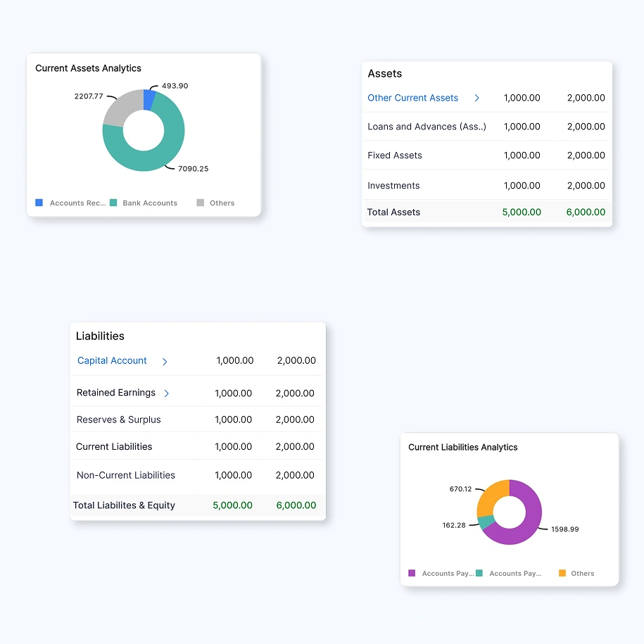
Task: Click the teal Bank Accounts legend swatch
Action: [113, 203]
